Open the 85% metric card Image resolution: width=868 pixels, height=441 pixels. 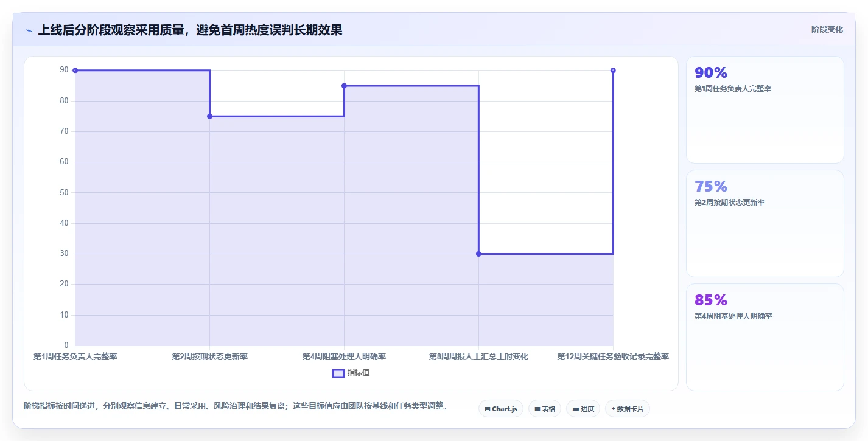pos(765,337)
